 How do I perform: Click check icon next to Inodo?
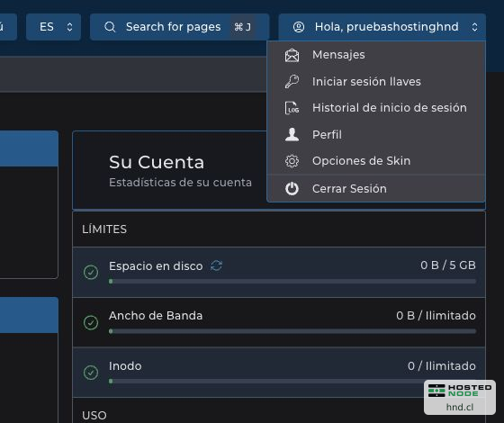[91, 373]
